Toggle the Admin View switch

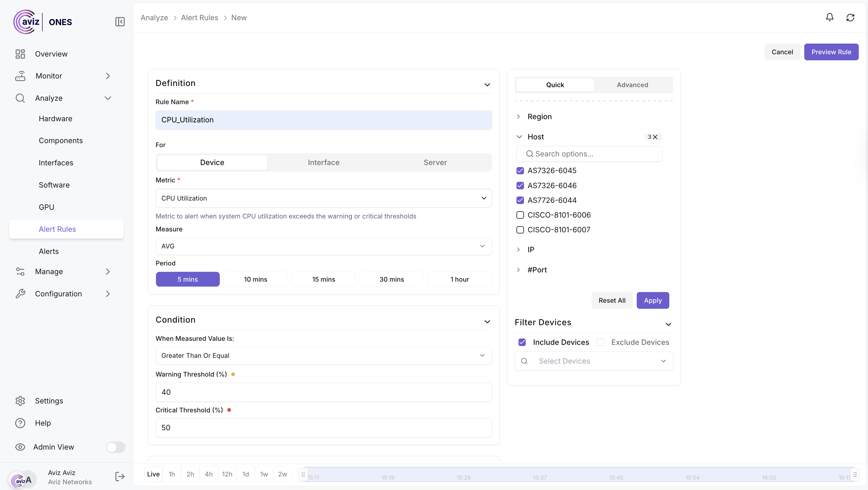[x=116, y=447]
